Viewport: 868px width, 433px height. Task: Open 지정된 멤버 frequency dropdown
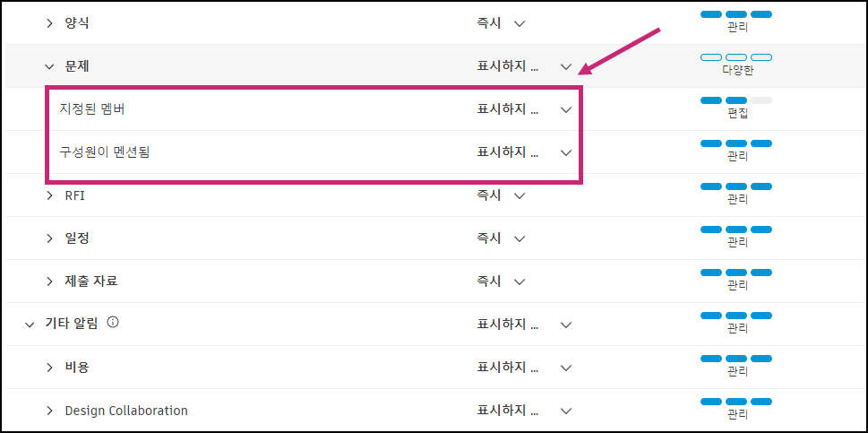565,109
